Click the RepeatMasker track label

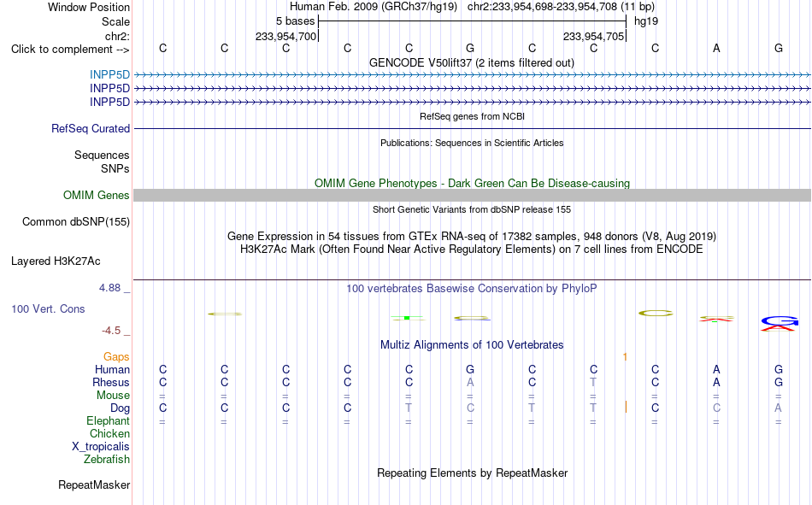point(94,485)
